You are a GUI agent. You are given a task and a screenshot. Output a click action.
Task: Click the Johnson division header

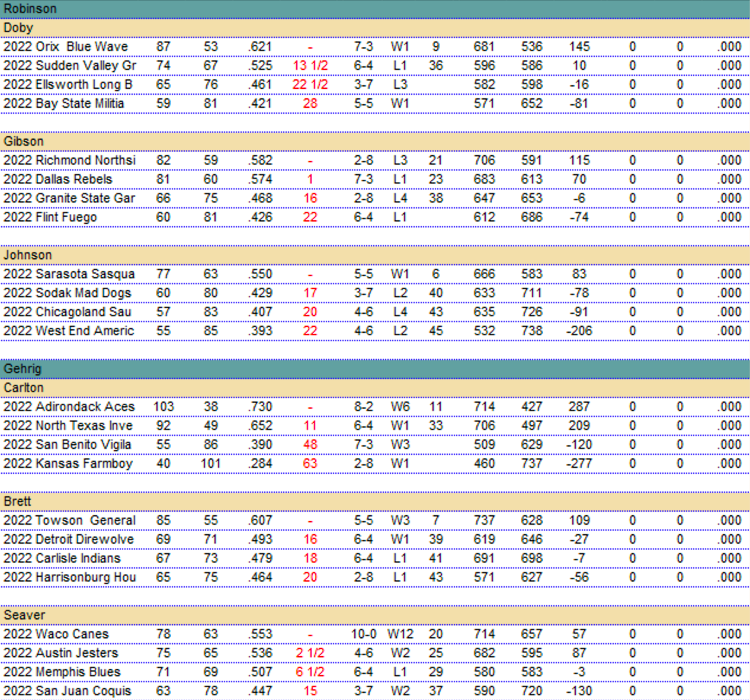[375, 255]
